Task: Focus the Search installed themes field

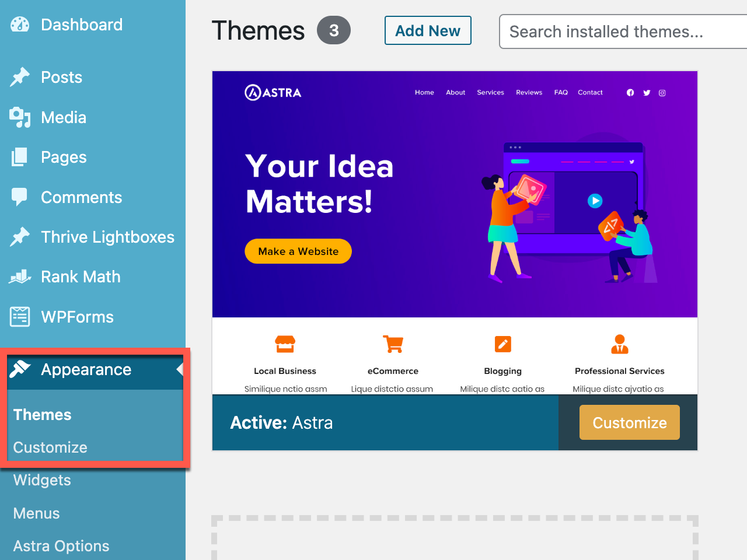Action: [x=623, y=32]
